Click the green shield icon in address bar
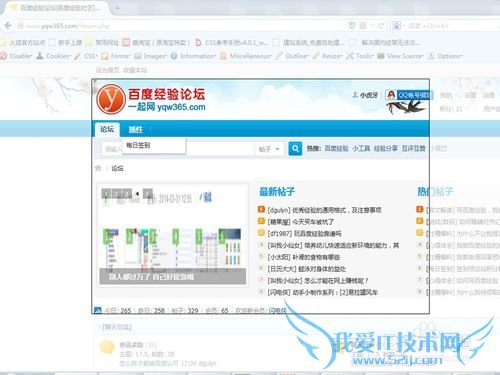This screenshot has width=500, height=375. click(352, 26)
